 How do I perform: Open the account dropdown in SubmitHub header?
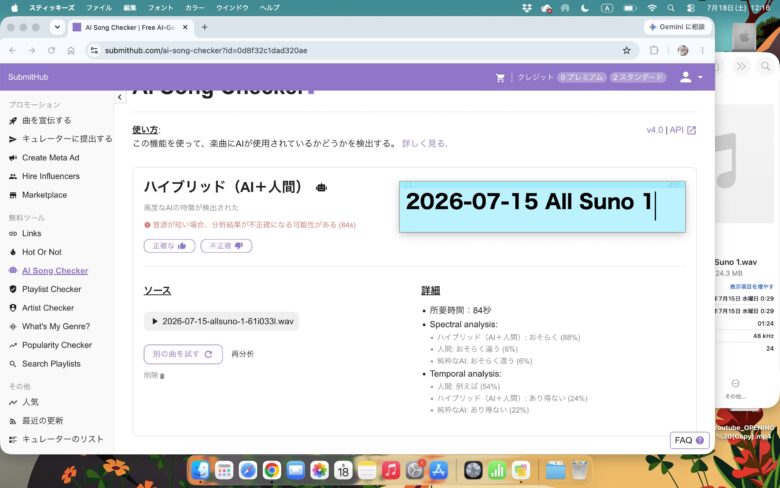click(691, 77)
